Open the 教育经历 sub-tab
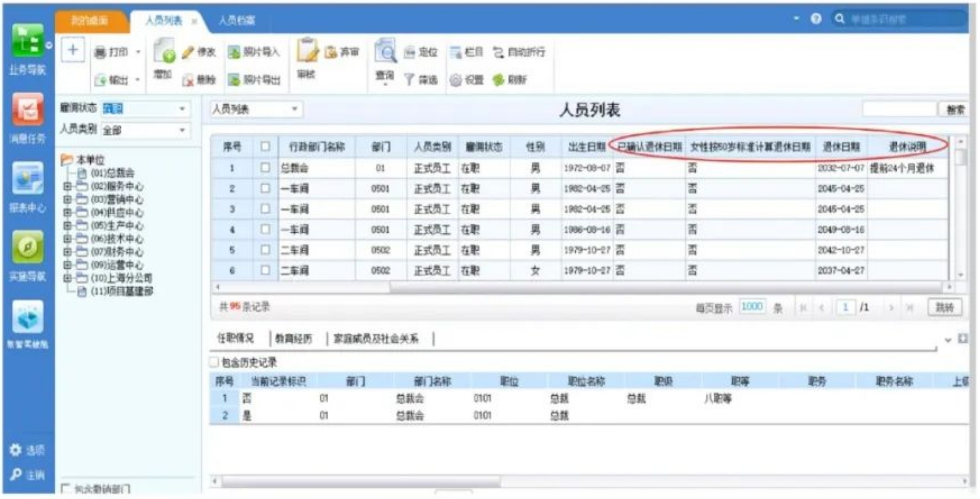 pyautogui.click(x=294, y=339)
